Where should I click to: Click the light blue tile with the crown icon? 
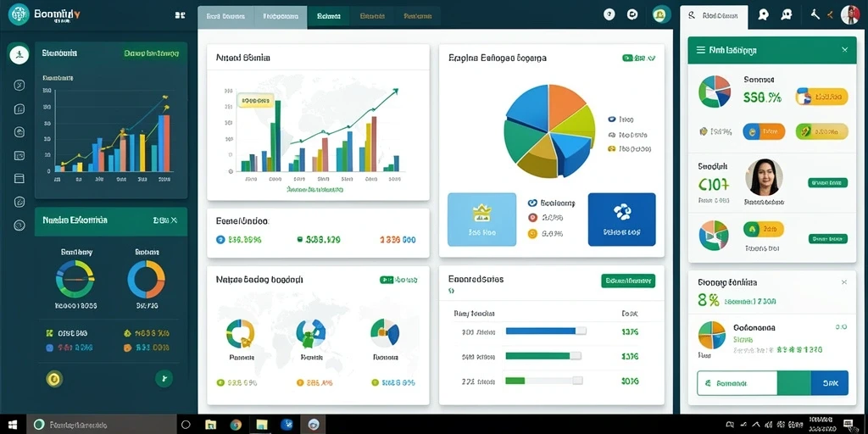481,220
